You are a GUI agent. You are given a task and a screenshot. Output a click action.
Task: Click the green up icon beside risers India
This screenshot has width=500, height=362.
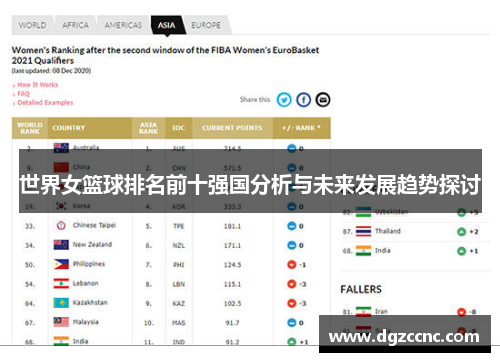click(462, 251)
